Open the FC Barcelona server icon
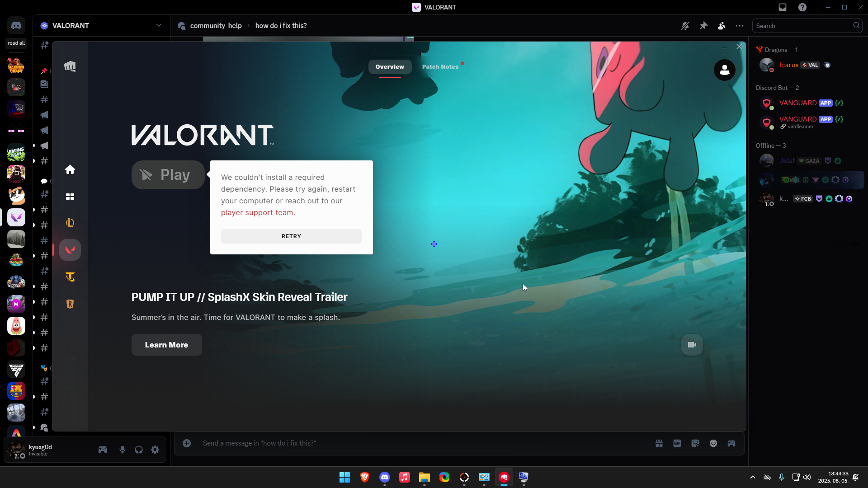This screenshot has width=868, height=488. point(16,391)
